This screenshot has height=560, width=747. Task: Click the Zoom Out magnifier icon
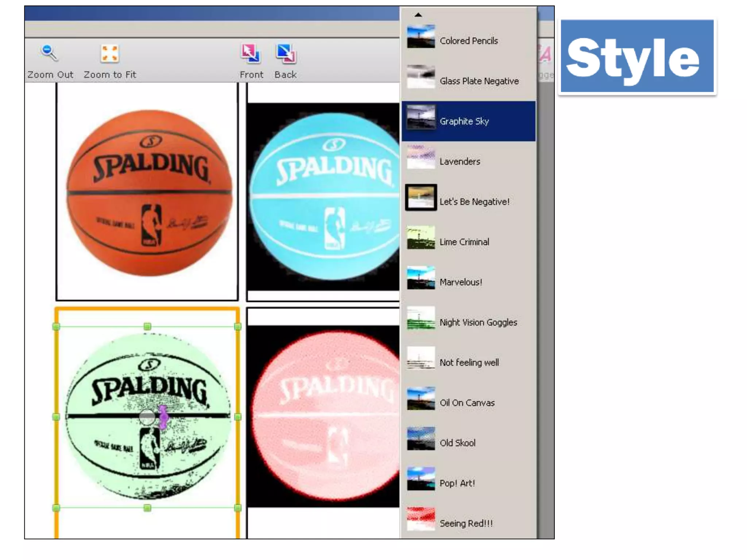(49, 53)
